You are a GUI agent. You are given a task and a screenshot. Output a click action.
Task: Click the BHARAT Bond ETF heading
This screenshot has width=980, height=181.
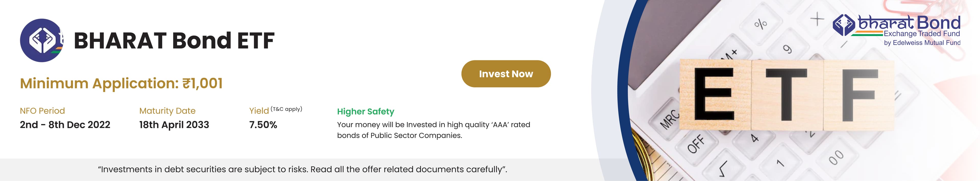click(174, 41)
